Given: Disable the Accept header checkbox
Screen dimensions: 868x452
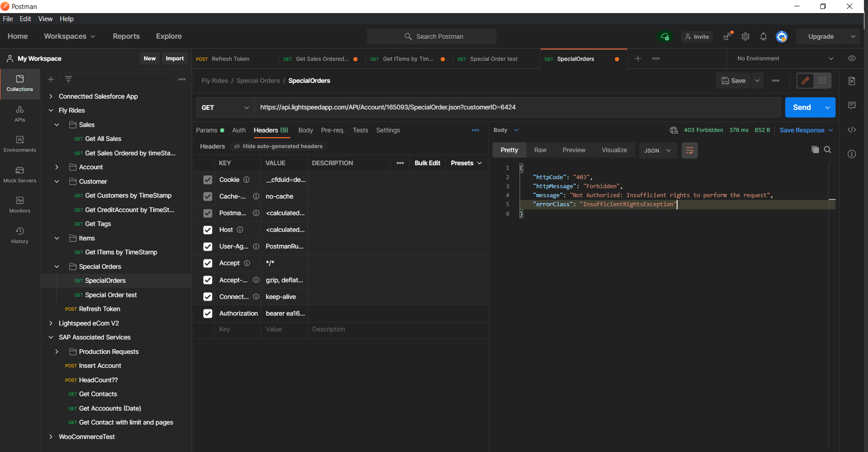Looking at the screenshot, I should (x=208, y=263).
